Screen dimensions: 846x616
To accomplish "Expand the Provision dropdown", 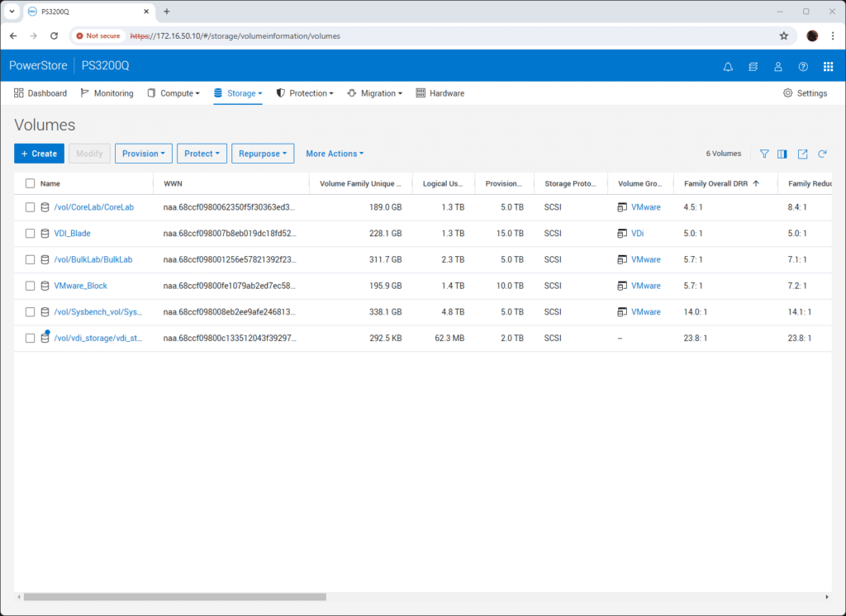I will (x=144, y=154).
